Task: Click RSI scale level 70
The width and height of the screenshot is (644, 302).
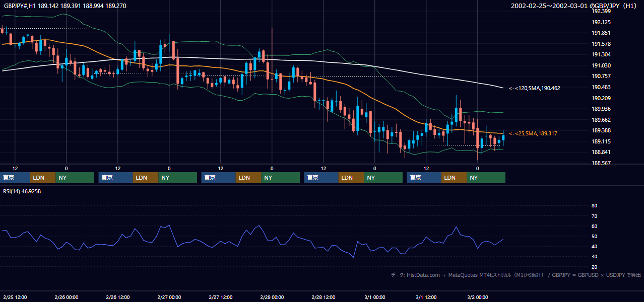Action: [x=594, y=216]
